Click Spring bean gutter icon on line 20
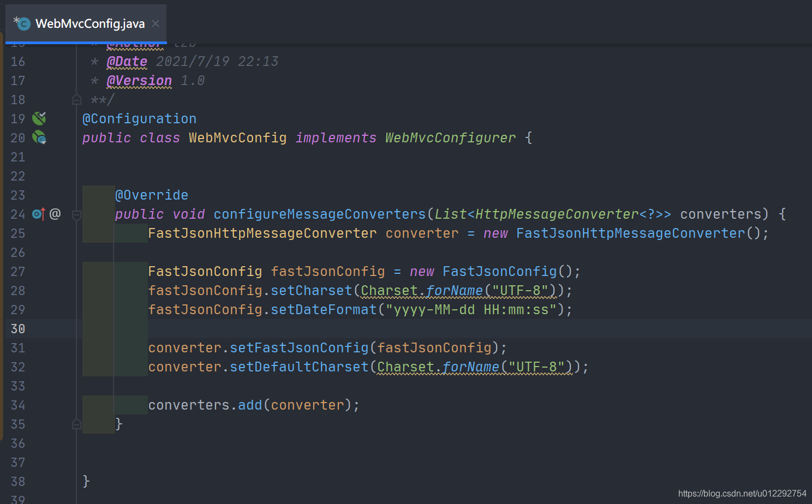 point(39,137)
